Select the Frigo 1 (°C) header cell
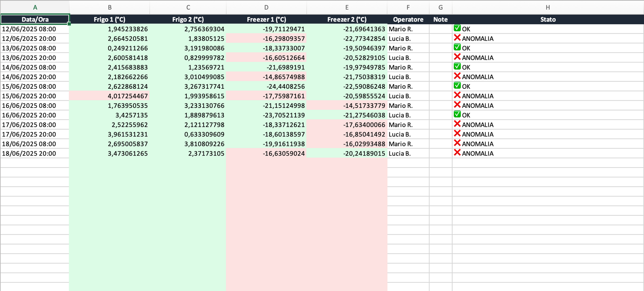Viewport: 644px width, 291px height. tap(110, 20)
